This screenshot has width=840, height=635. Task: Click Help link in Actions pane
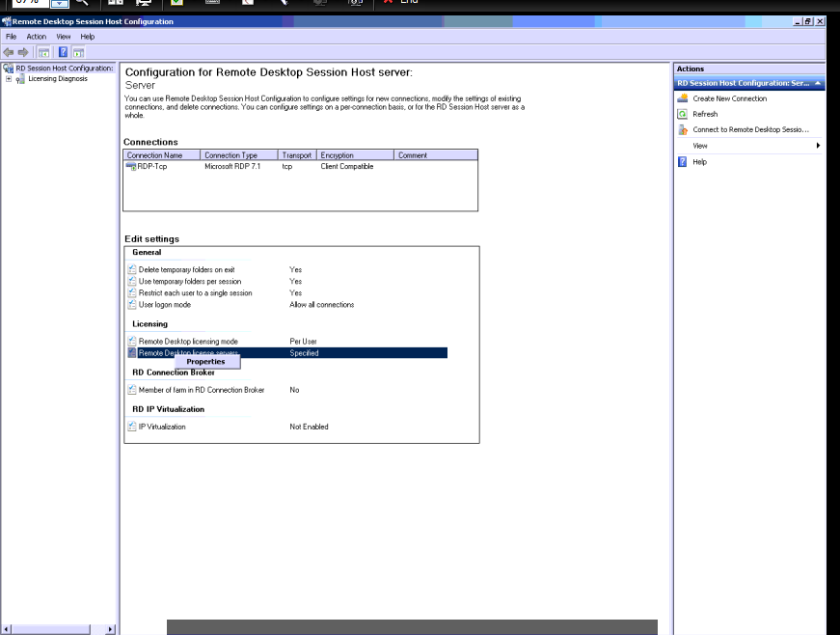point(699,162)
